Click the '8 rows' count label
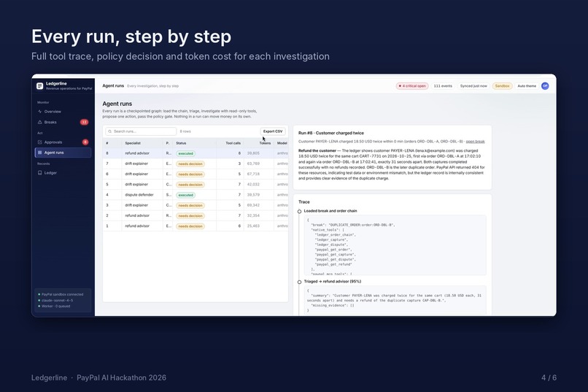Image resolution: width=588 pixels, height=392 pixels. [x=185, y=131]
